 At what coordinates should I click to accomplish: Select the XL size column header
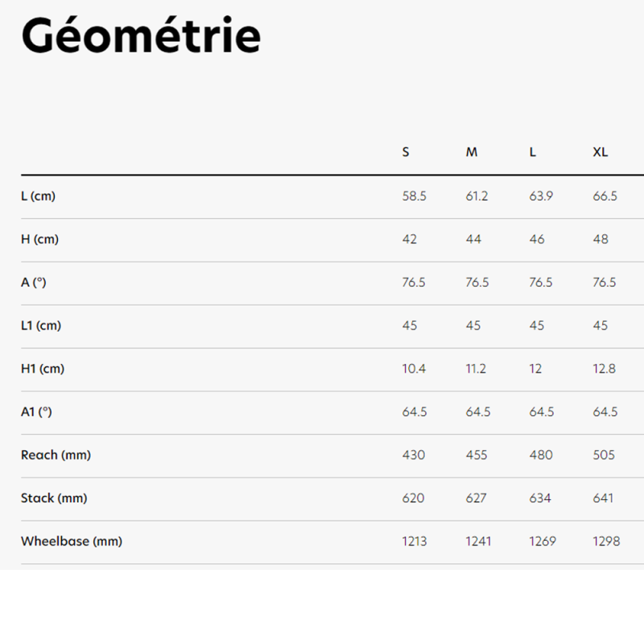coord(601,152)
